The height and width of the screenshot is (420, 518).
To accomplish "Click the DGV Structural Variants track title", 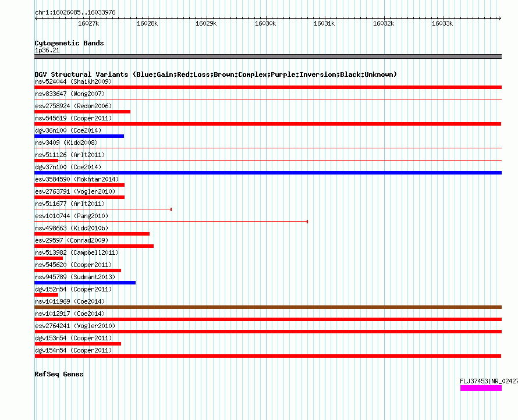I will pos(215,74).
